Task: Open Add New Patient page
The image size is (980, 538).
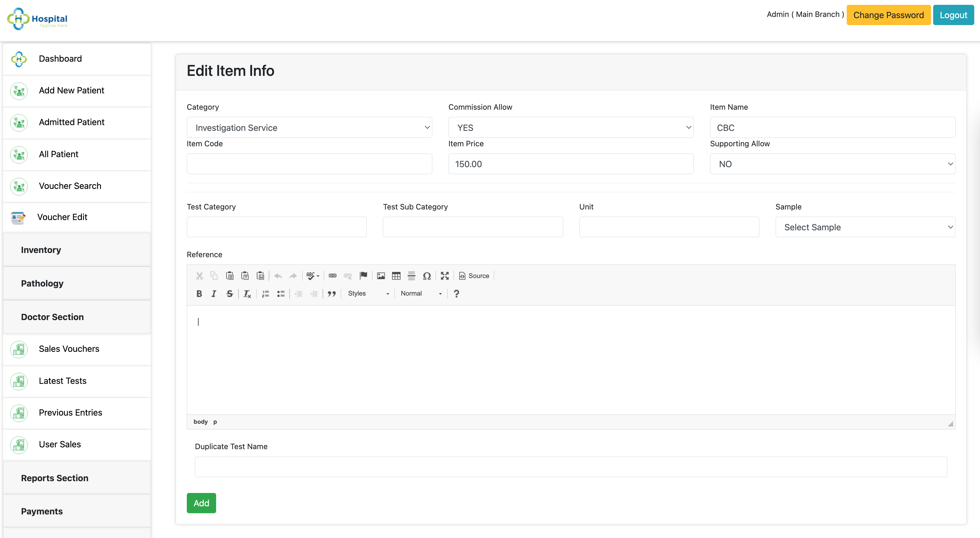Action: (77, 91)
